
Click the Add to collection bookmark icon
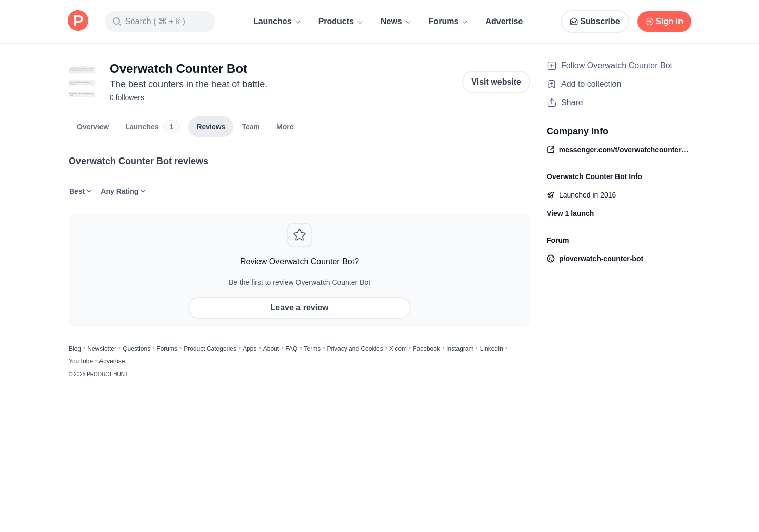(552, 84)
